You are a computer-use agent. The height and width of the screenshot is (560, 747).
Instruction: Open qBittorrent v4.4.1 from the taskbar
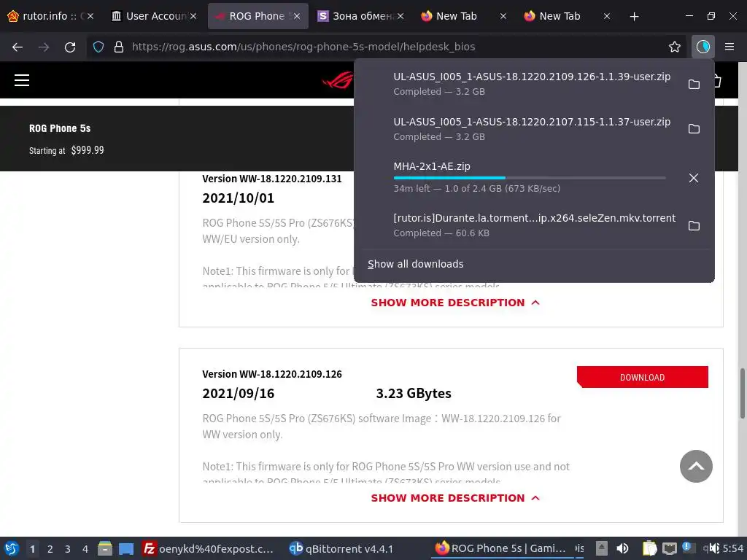[x=341, y=548]
